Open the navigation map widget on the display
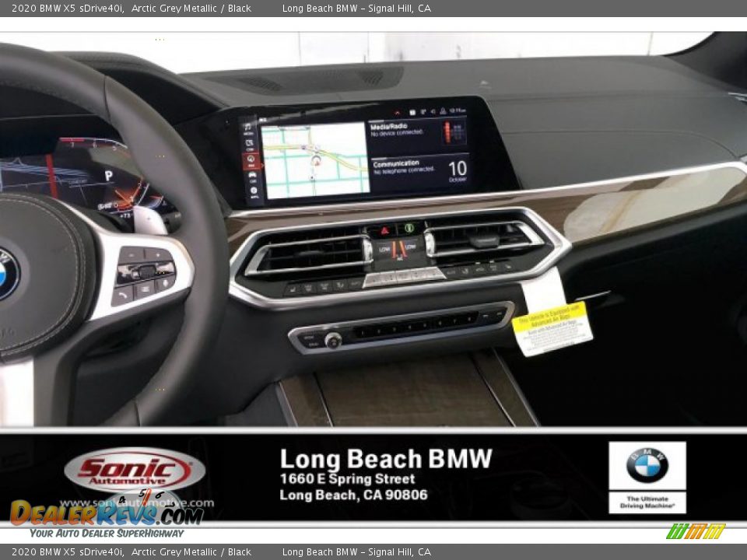The height and width of the screenshot is (560, 747). pos(315,159)
